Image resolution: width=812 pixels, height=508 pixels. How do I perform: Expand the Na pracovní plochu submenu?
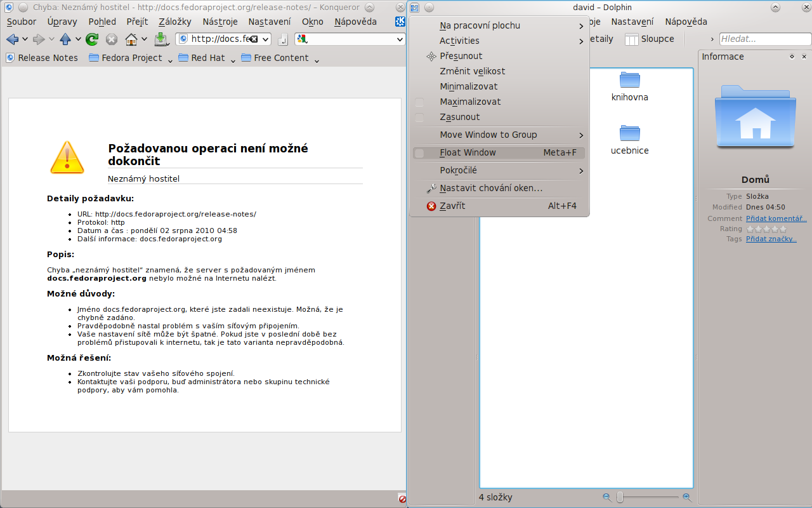pos(499,25)
